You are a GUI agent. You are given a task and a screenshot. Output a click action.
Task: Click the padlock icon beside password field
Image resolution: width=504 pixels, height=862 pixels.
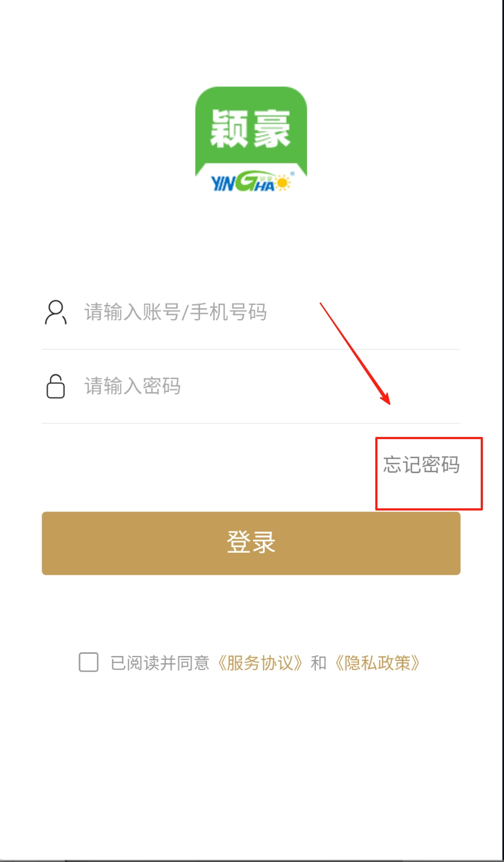[x=56, y=386]
